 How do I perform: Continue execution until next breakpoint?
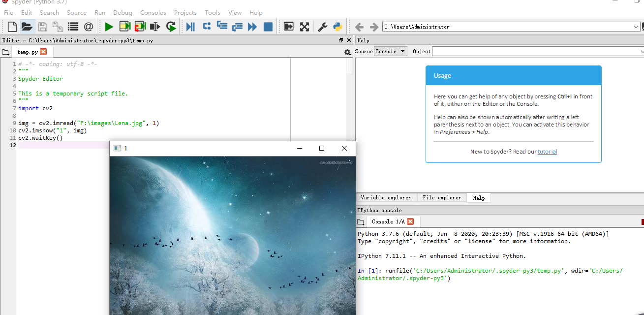[x=252, y=27]
